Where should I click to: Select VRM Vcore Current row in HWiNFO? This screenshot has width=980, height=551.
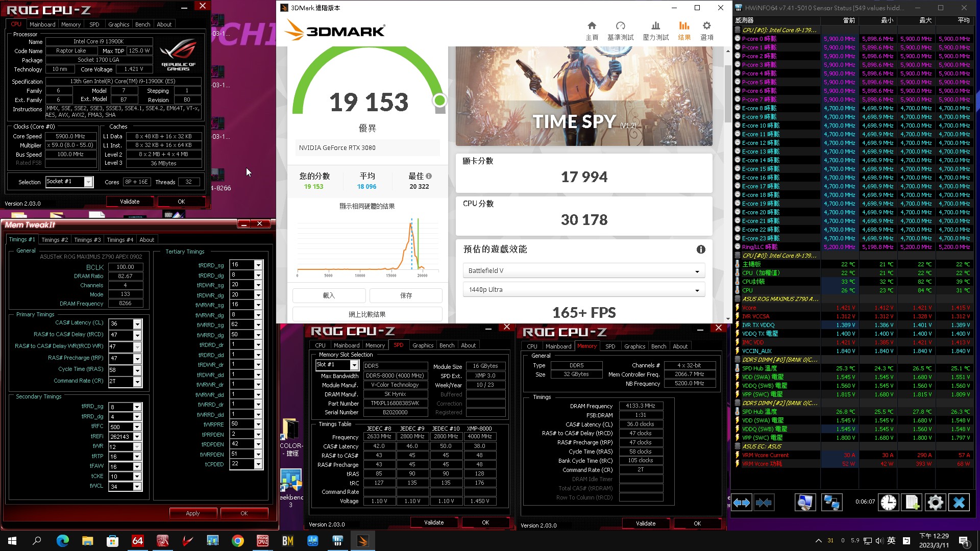click(x=853, y=455)
